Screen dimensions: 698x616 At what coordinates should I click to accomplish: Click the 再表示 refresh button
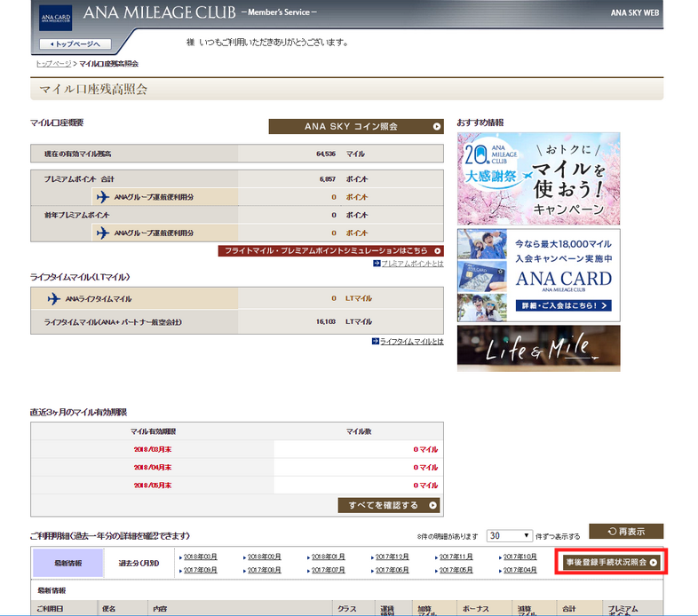point(626,532)
